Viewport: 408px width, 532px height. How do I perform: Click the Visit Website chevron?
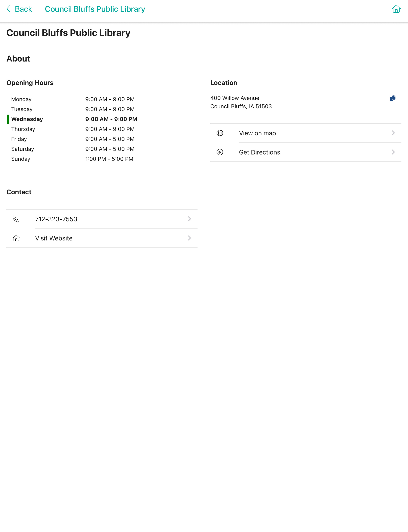pyautogui.click(x=189, y=238)
